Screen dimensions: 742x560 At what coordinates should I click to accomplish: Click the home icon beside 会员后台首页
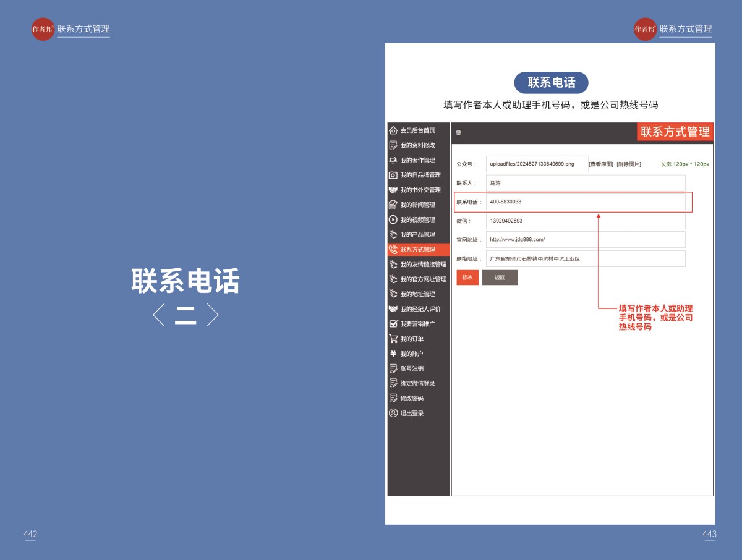click(x=393, y=130)
